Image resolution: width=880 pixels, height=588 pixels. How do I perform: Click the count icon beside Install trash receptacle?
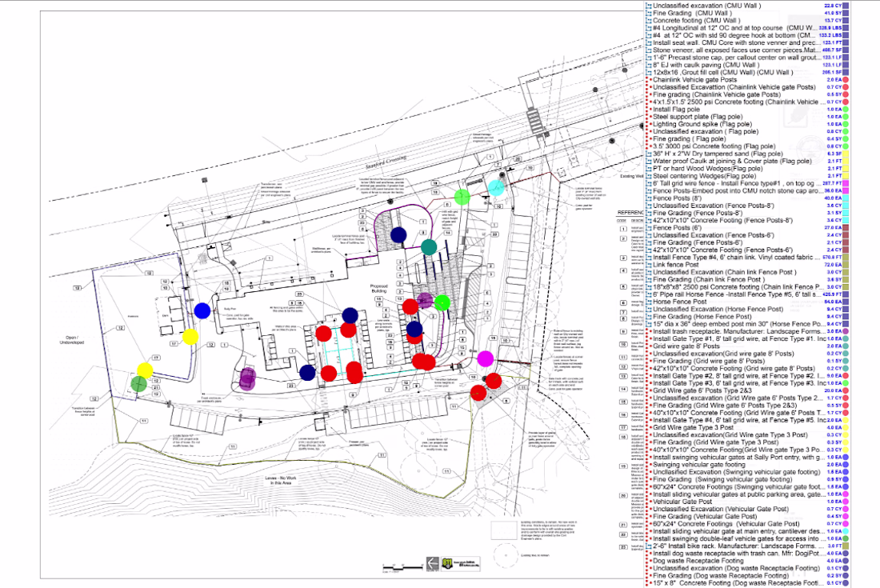tap(650, 331)
